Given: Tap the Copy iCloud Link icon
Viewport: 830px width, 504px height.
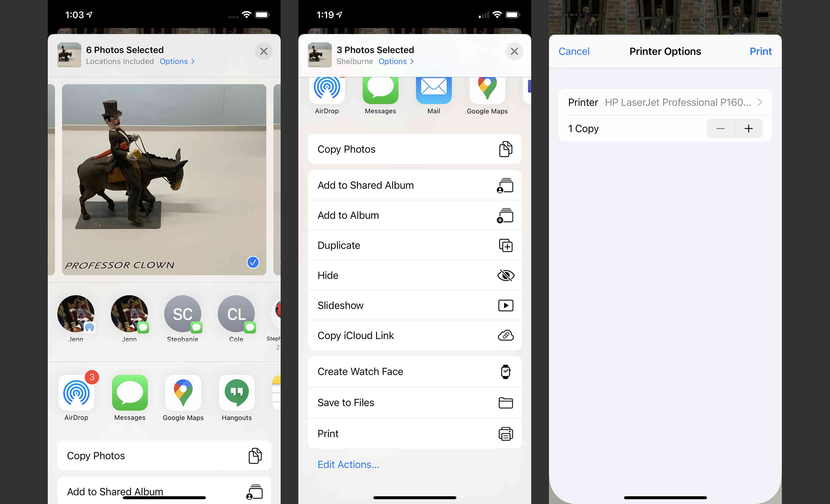Looking at the screenshot, I should pos(505,335).
